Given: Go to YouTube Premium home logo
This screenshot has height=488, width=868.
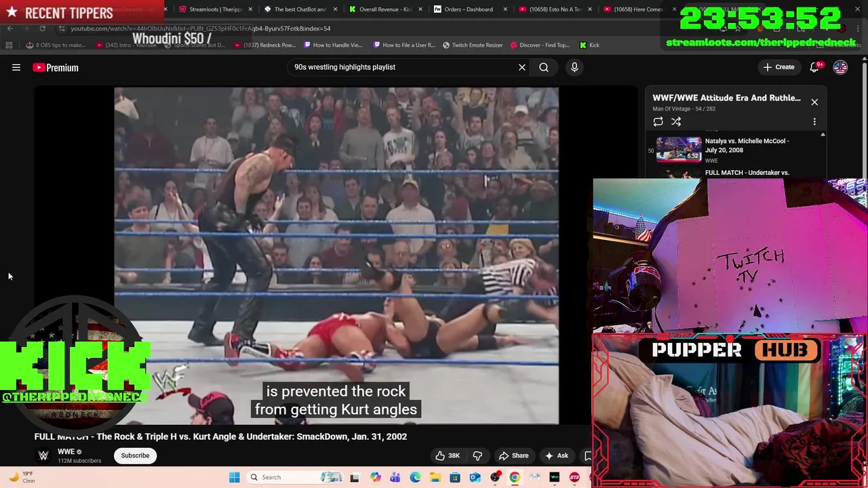Looking at the screenshot, I should (56, 68).
